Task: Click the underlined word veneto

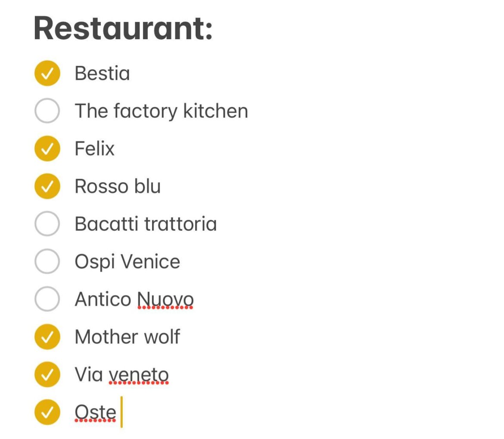Action: point(139,374)
